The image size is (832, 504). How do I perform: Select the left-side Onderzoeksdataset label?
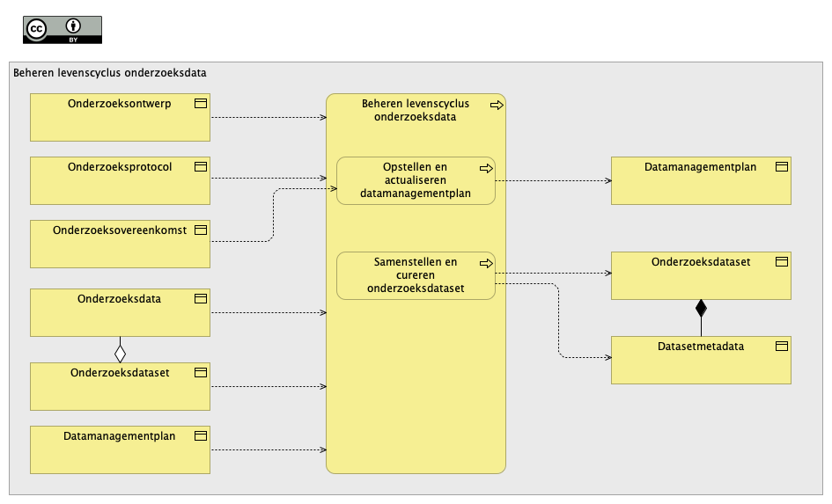120,373
